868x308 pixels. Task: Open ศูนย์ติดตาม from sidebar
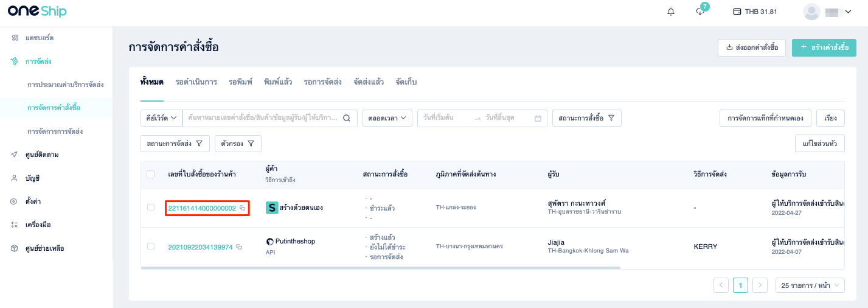41,155
